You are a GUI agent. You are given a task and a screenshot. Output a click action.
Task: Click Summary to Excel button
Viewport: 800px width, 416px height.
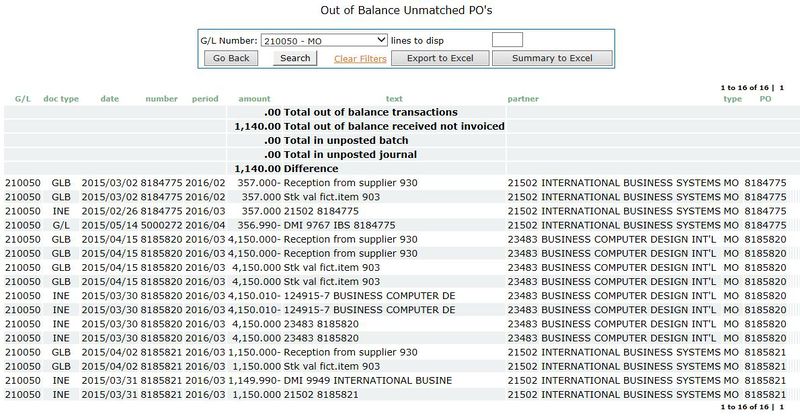coord(552,58)
